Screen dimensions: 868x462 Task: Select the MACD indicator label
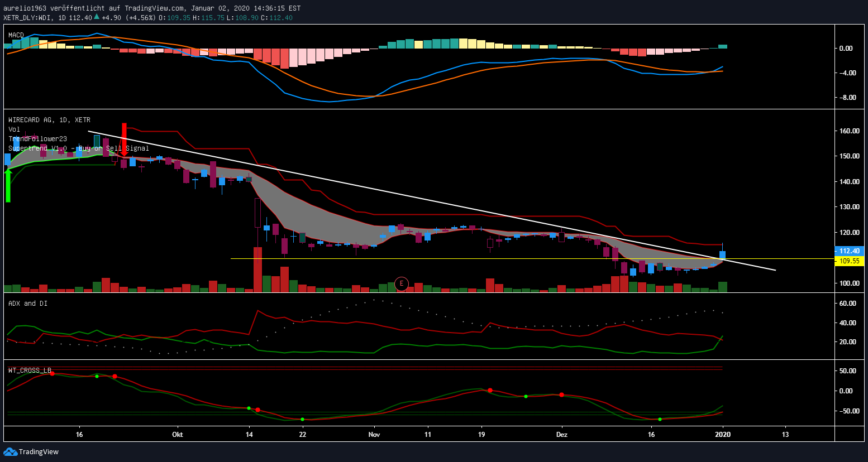point(16,35)
